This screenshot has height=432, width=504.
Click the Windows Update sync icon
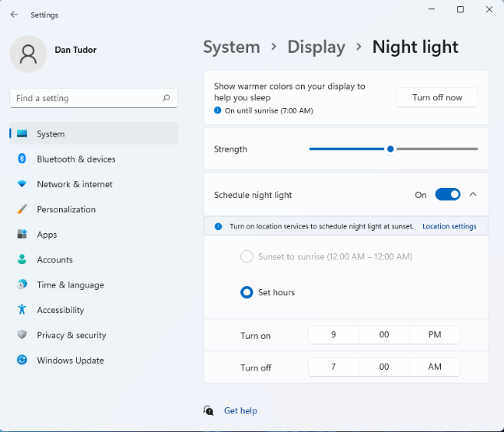[x=22, y=360]
